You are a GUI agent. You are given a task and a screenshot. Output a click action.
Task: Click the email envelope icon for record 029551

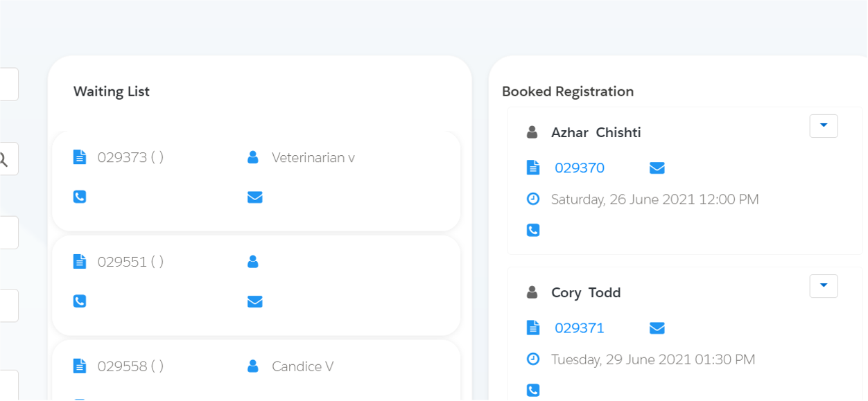pos(254,301)
